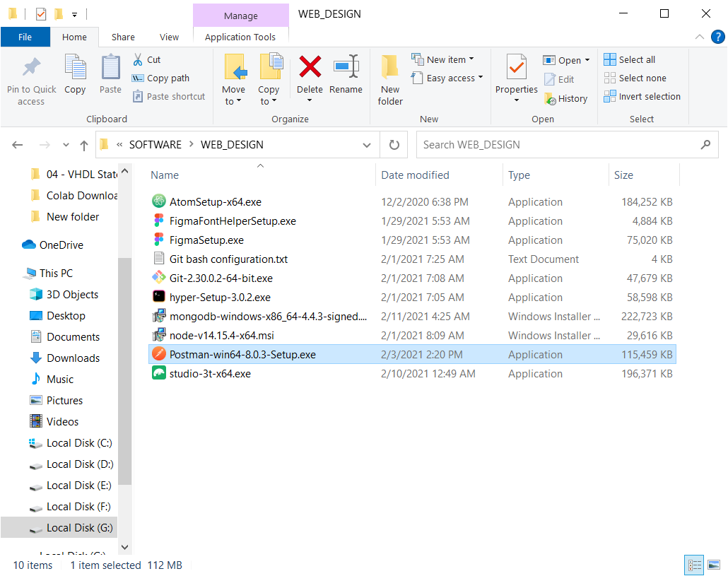Screen dimensions: 728x576
Task: Navigate to SOFTWARE in address bar
Action: click(x=155, y=145)
